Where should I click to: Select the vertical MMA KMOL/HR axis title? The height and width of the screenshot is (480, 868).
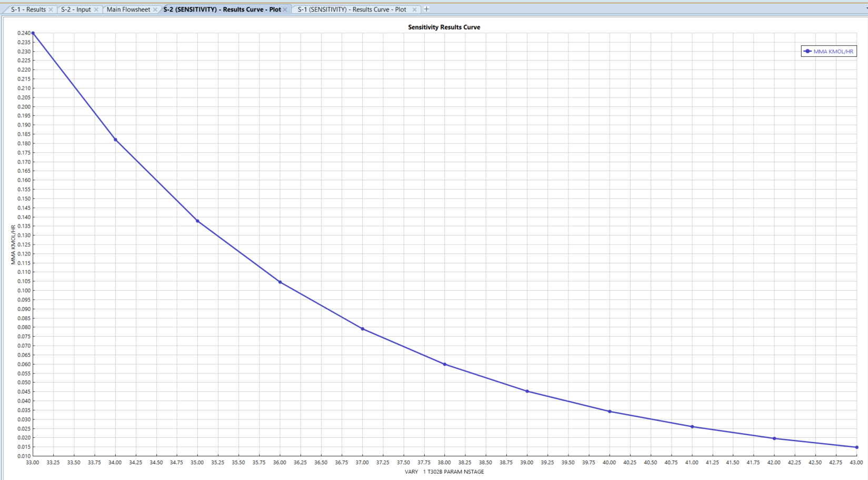pyautogui.click(x=13, y=244)
